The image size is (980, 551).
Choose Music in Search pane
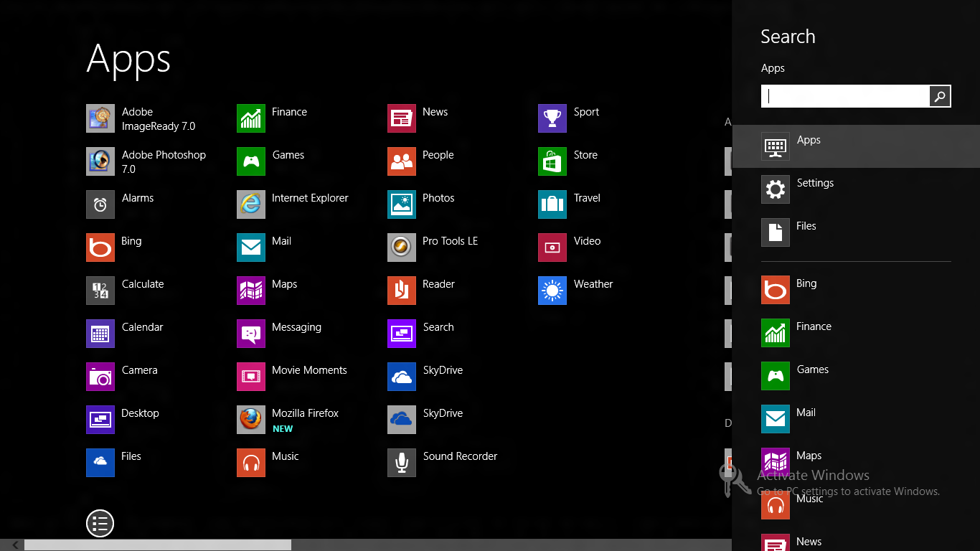(x=856, y=505)
